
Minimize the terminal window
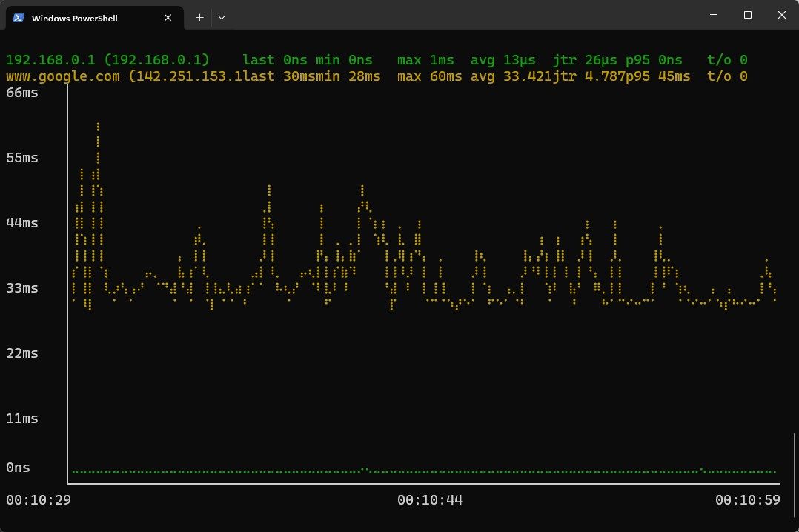(x=714, y=15)
